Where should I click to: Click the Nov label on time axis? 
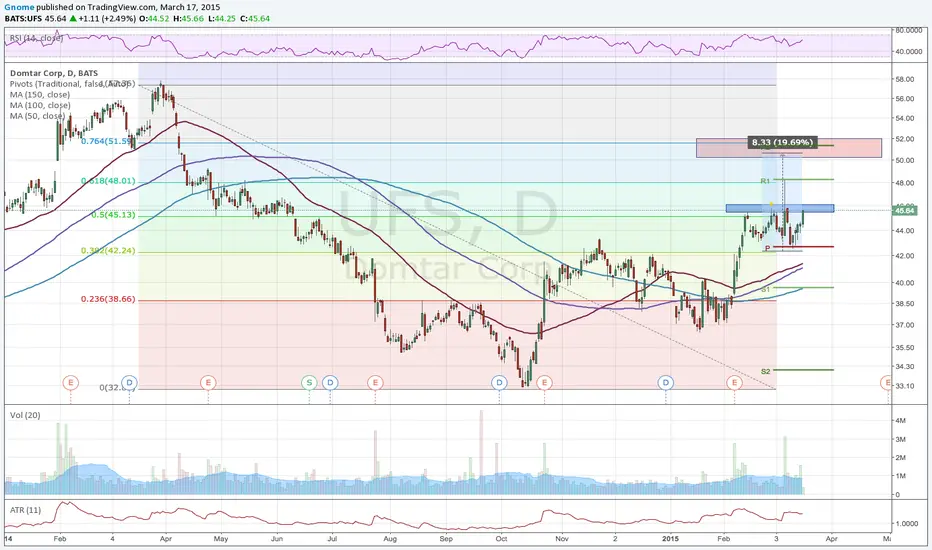click(562, 539)
